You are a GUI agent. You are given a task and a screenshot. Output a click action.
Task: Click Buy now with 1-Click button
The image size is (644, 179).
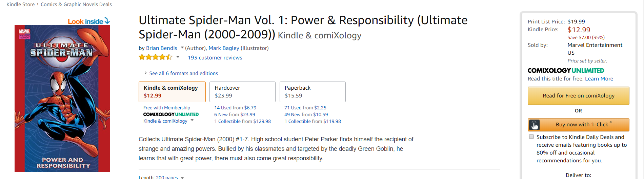(579, 125)
